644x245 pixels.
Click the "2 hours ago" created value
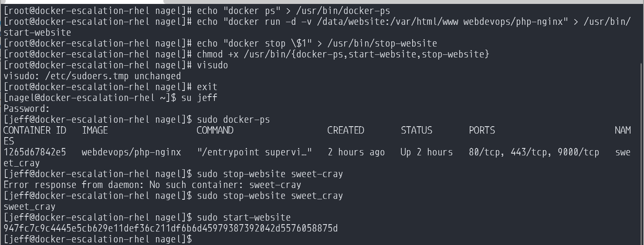click(356, 152)
